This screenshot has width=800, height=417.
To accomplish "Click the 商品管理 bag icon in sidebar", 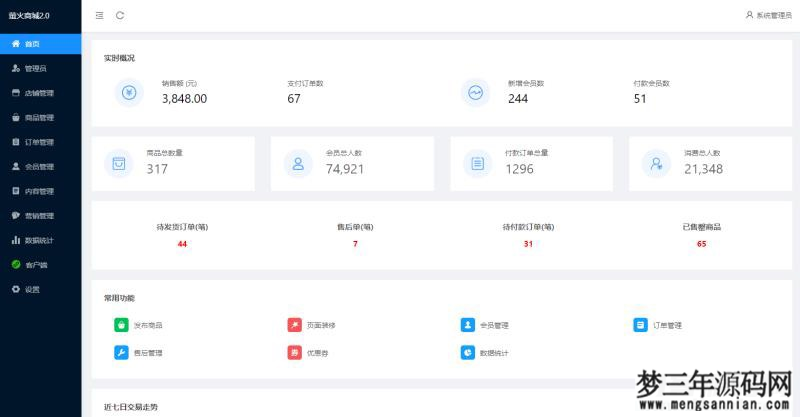I will point(16,117).
